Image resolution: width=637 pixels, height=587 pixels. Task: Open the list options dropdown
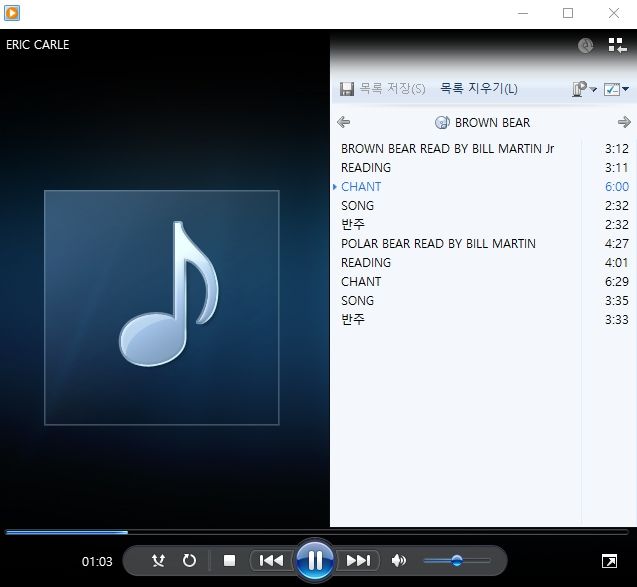click(x=584, y=89)
